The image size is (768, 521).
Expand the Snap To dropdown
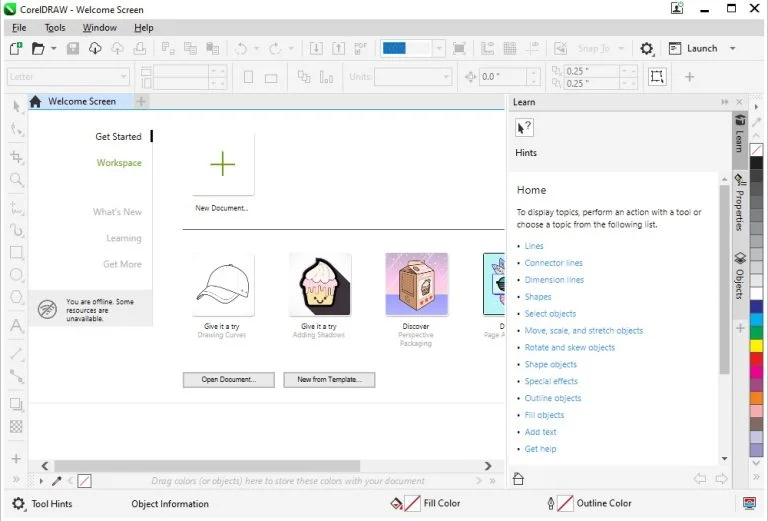click(x=621, y=48)
